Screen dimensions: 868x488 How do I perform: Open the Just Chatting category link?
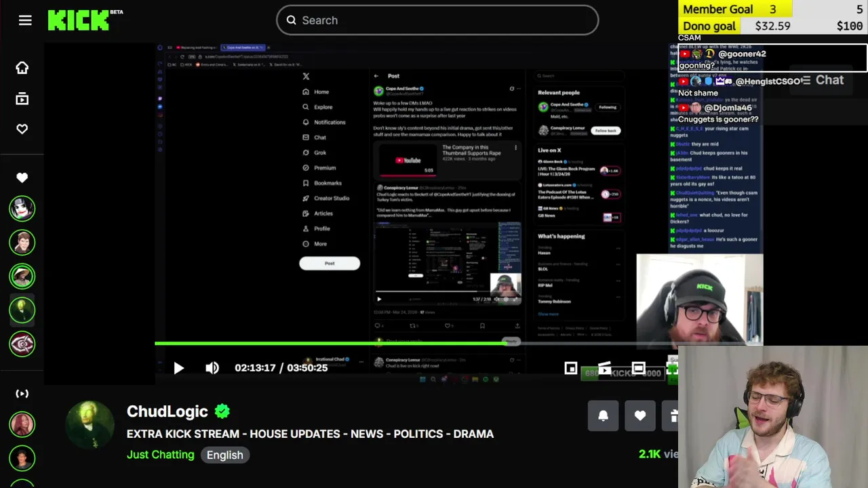[161, 455]
